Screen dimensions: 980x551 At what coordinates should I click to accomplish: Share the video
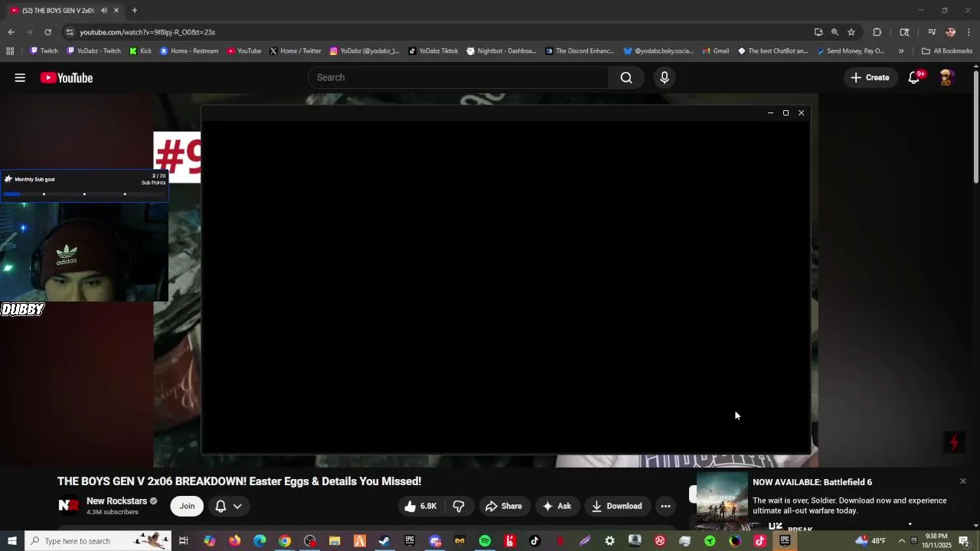(504, 506)
